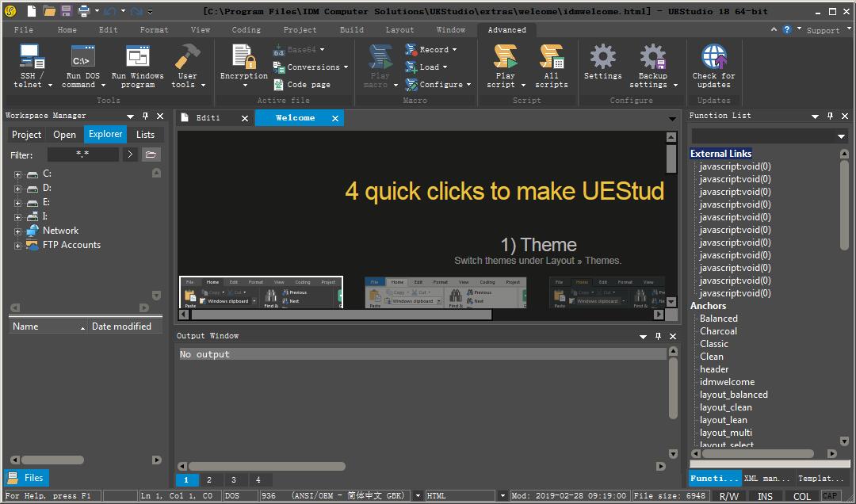This screenshot has width=856, height=504.
Task: Click the save icon in title bar
Action: coord(66,11)
